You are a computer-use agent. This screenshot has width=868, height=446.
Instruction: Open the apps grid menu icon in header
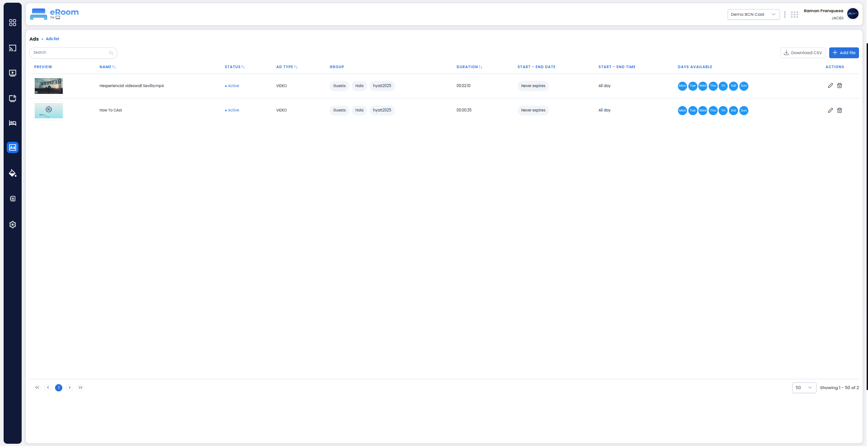coord(794,14)
